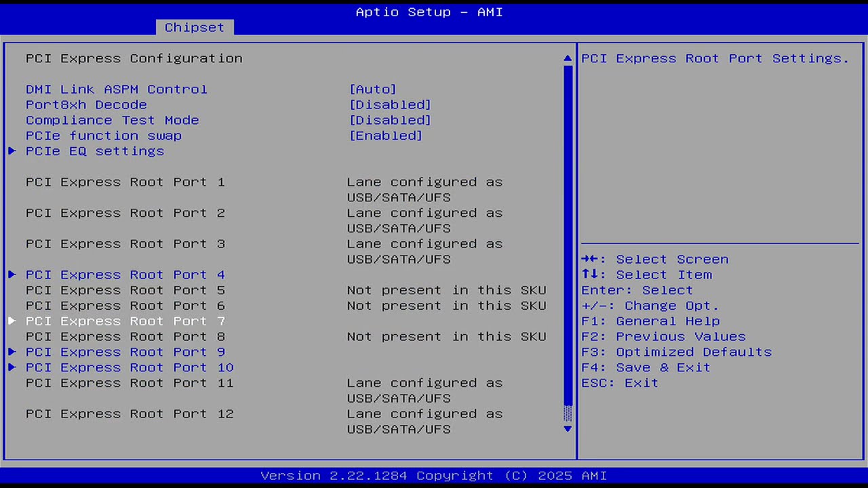Screen dimensions: 868x488
Task: Click PCI Express Root Port 8 label
Action: (x=125, y=337)
